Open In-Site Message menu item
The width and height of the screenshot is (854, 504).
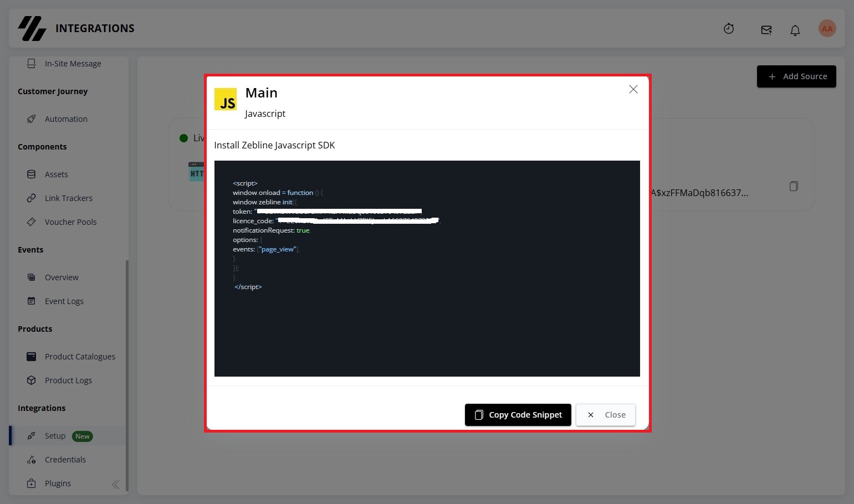(73, 64)
